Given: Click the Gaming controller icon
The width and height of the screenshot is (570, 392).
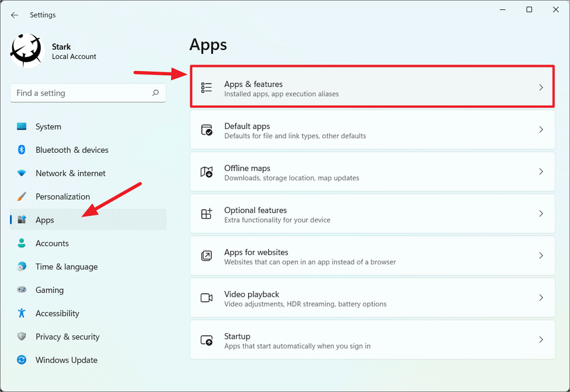Looking at the screenshot, I should pyautogui.click(x=22, y=290).
